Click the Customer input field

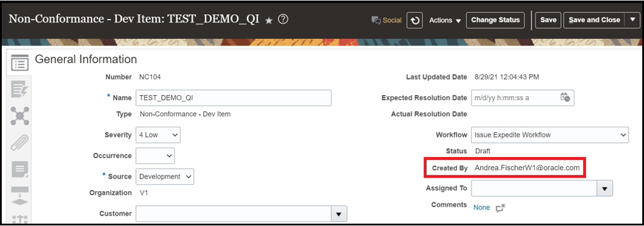click(233, 214)
